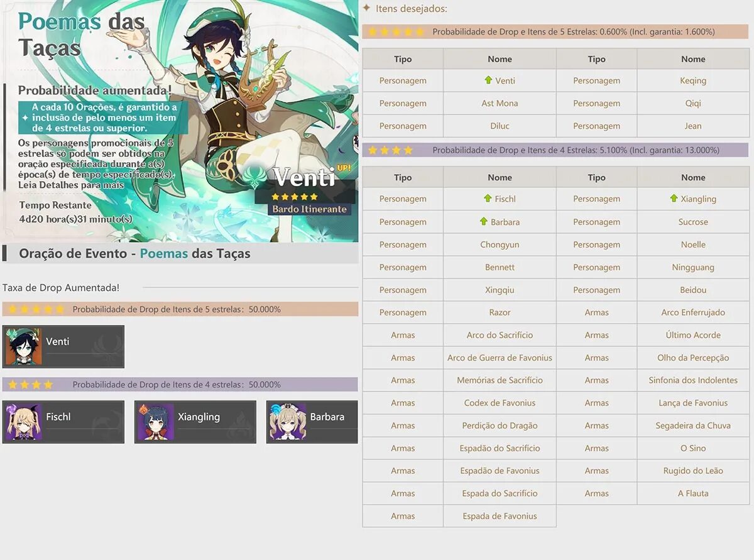Click the Jean table cell
This screenshot has width=754, height=560.
pos(692,126)
